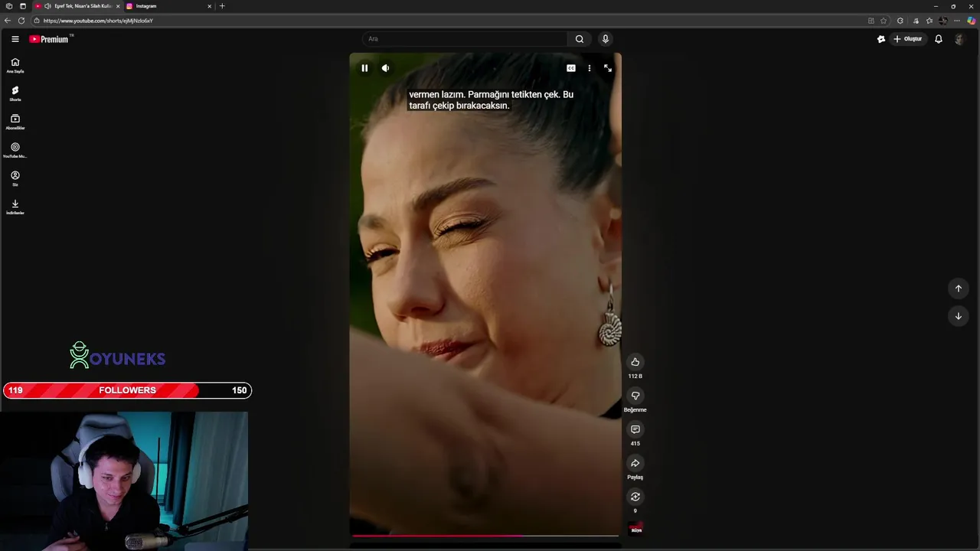980x551 pixels.
Task: Click the 112 B like count
Action: tap(635, 377)
